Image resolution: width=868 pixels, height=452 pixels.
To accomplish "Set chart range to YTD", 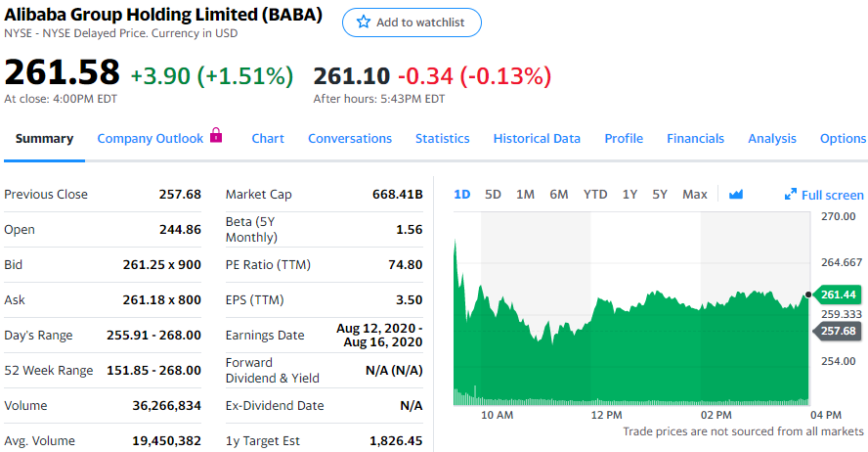I will click(595, 195).
